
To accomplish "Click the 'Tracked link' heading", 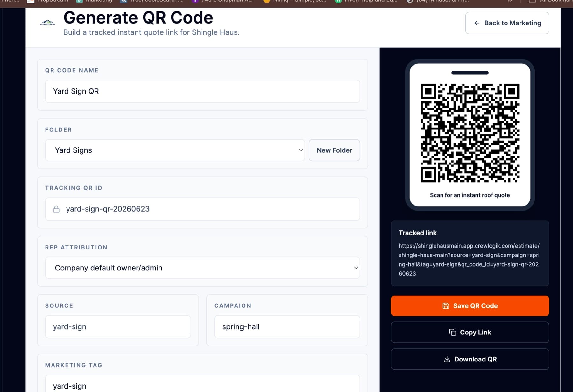I will [418, 233].
